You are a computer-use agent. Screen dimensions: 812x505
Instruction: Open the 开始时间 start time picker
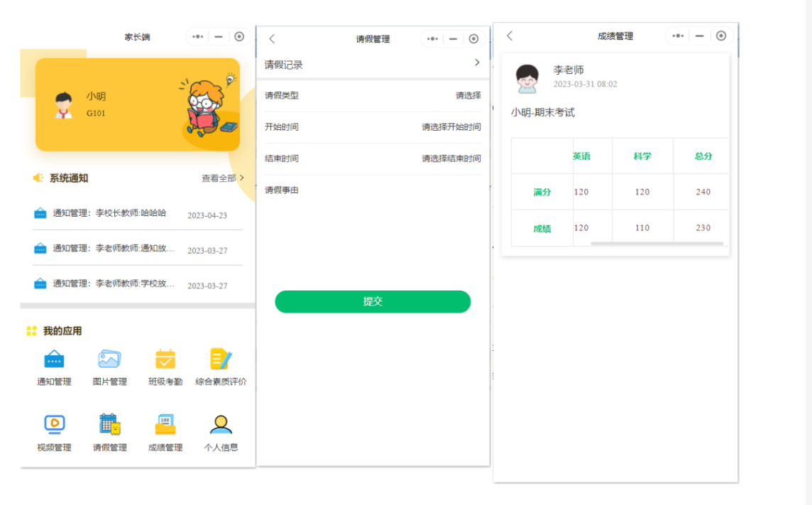451,126
